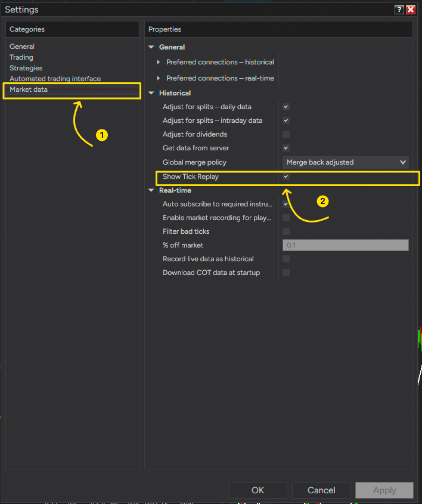
Task: Click the % off market field
Action: point(346,245)
